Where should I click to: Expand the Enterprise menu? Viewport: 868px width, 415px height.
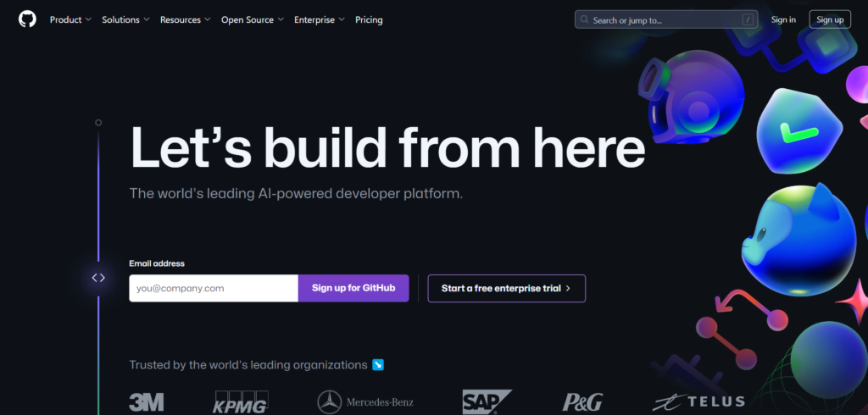[320, 20]
